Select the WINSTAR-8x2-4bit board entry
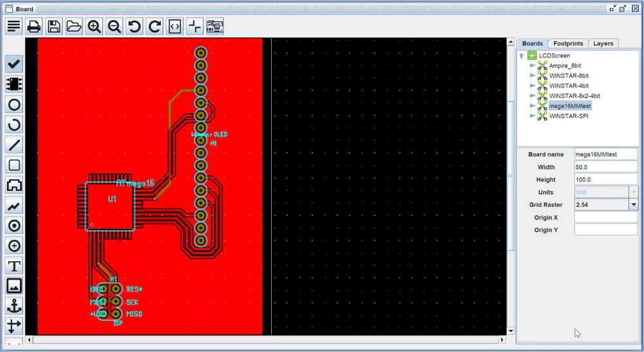 click(574, 96)
